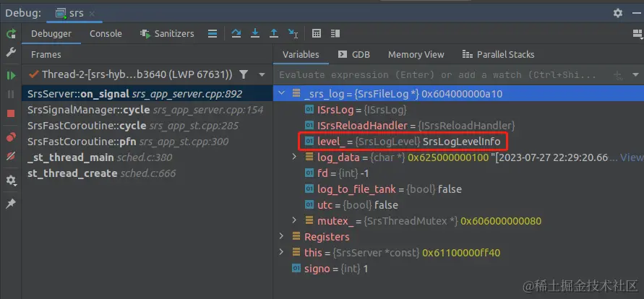Run to cursor
Image resolution: width=644 pixels, height=299 pixels.
pyautogui.click(x=293, y=34)
